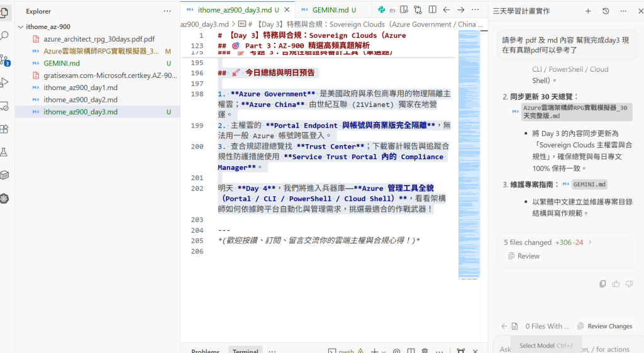Open changes compare icon in editor toolbar
This screenshot has height=353, width=644.
coord(418,10)
